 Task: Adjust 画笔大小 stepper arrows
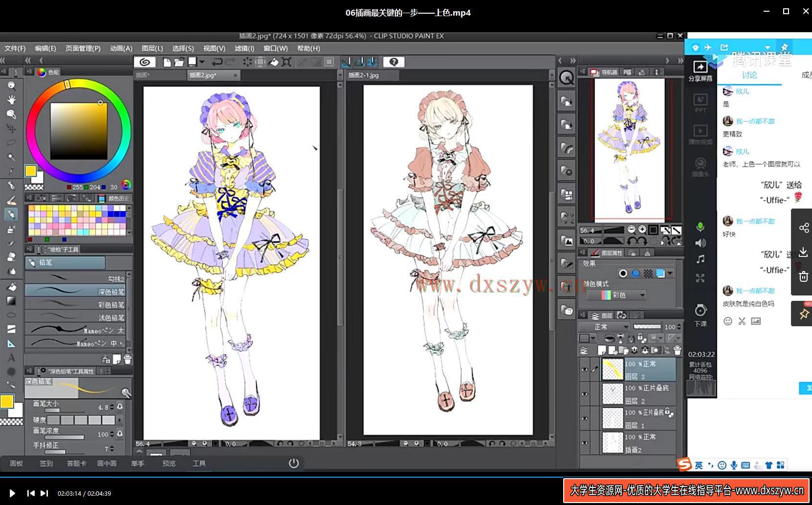click(112, 407)
